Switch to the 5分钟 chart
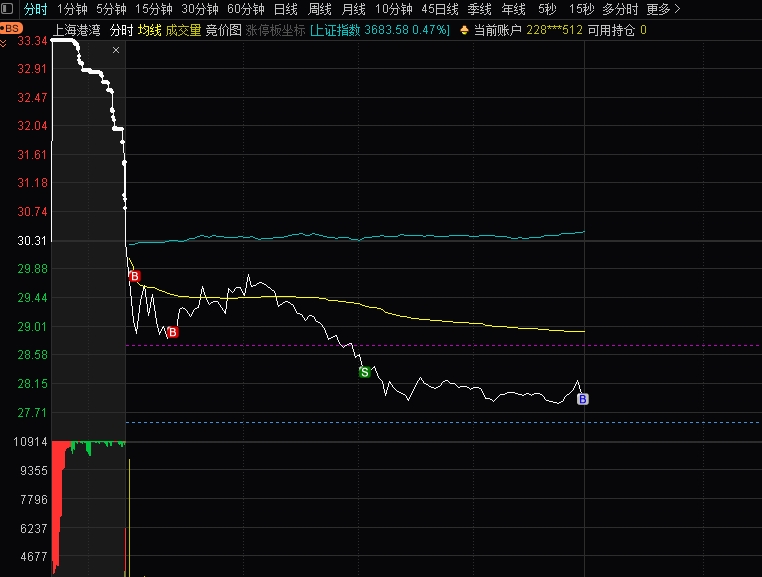The image size is (762, 577). [111, 9]
